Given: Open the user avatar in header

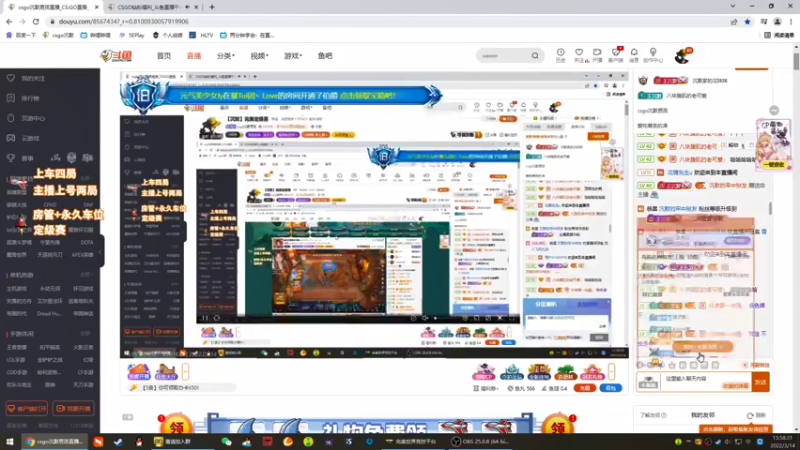Looking at the screenshot, I should (682, 56).
